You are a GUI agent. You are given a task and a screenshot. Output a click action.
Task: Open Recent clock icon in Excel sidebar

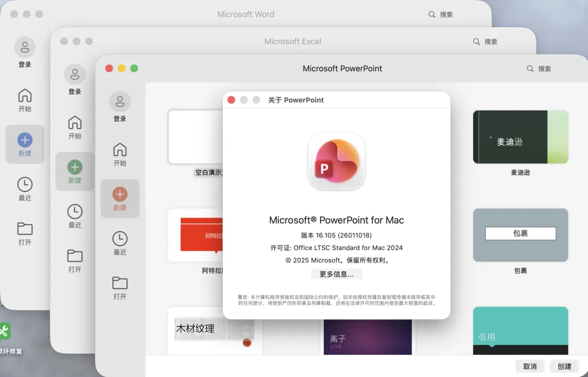click(75, 212)
